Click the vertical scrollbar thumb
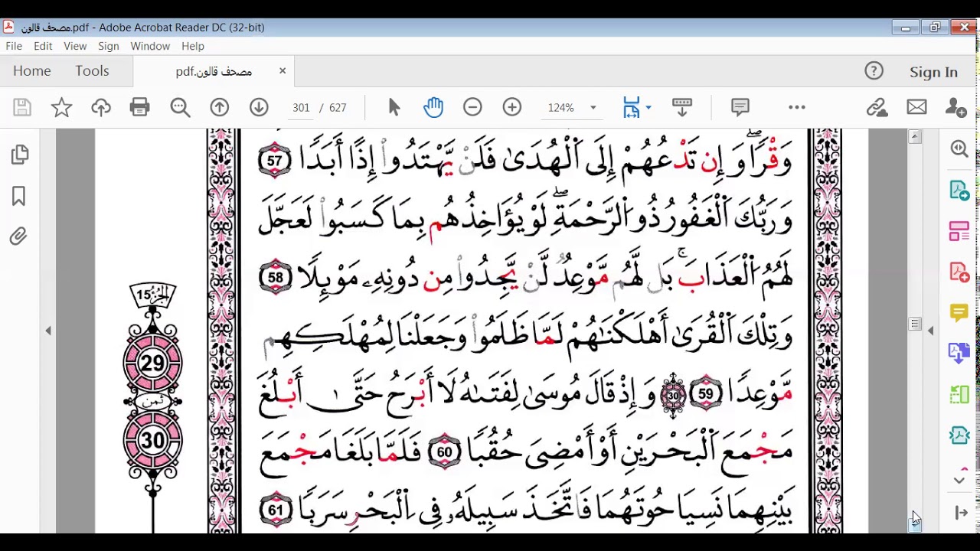The height and width of the screenshot is (551, 980). tap(915, 324)
